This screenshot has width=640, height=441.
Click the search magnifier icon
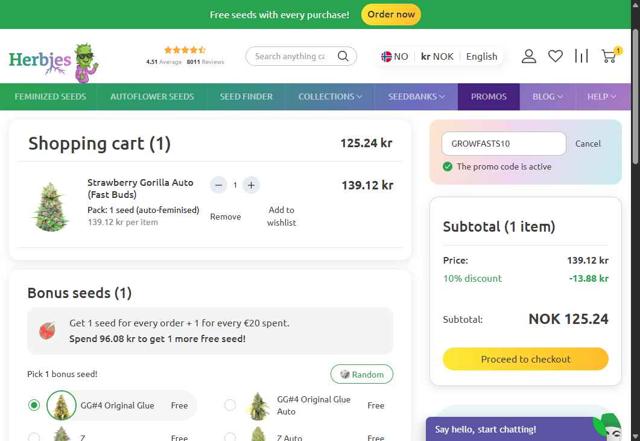coord(343,56)
